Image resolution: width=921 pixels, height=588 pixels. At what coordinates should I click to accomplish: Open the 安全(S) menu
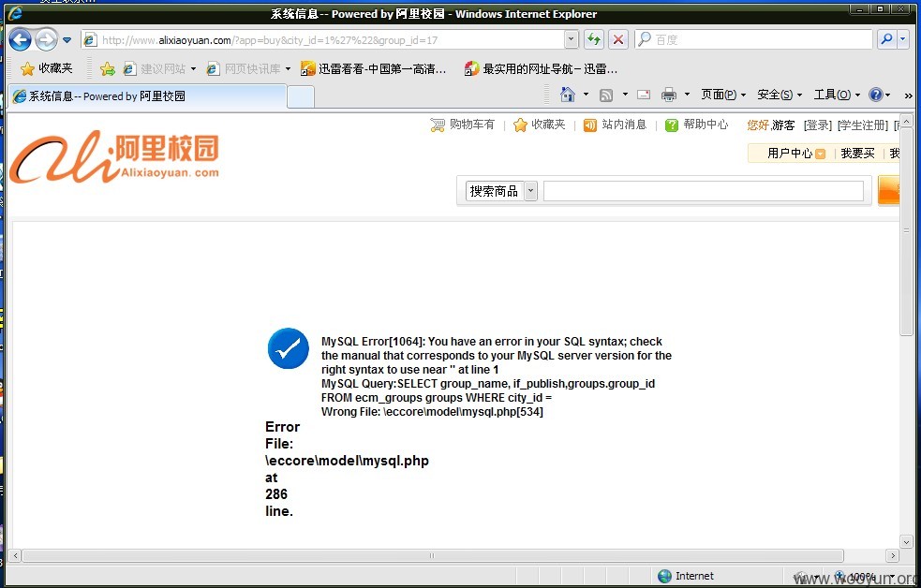[780, 95]
